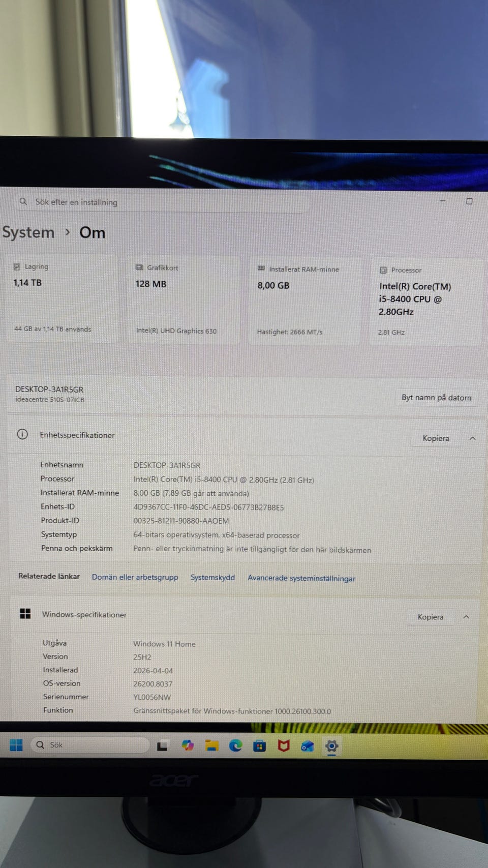
Task: Click System in the breadcrumb
Action: [28, 232]
